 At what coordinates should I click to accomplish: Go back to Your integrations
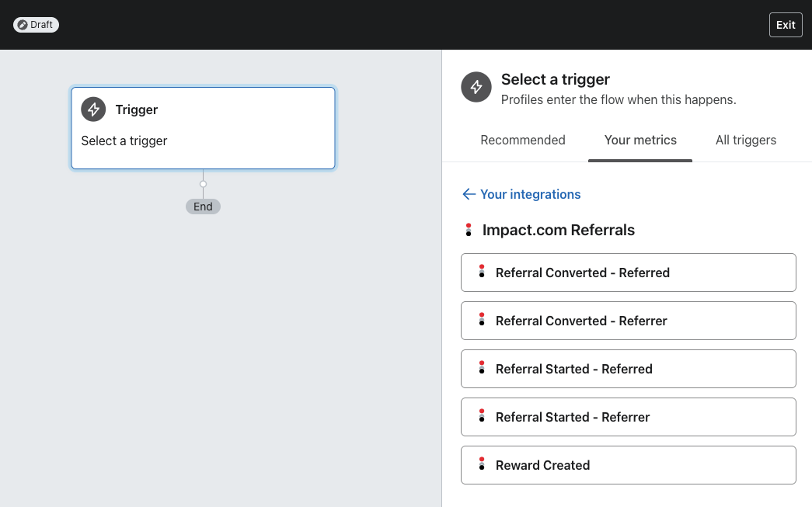[530, 194]
